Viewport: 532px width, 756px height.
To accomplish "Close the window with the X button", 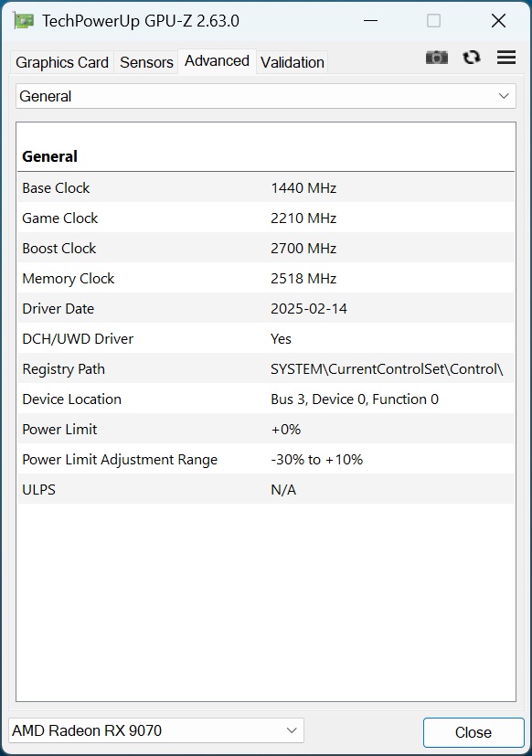I will (498, 21).
